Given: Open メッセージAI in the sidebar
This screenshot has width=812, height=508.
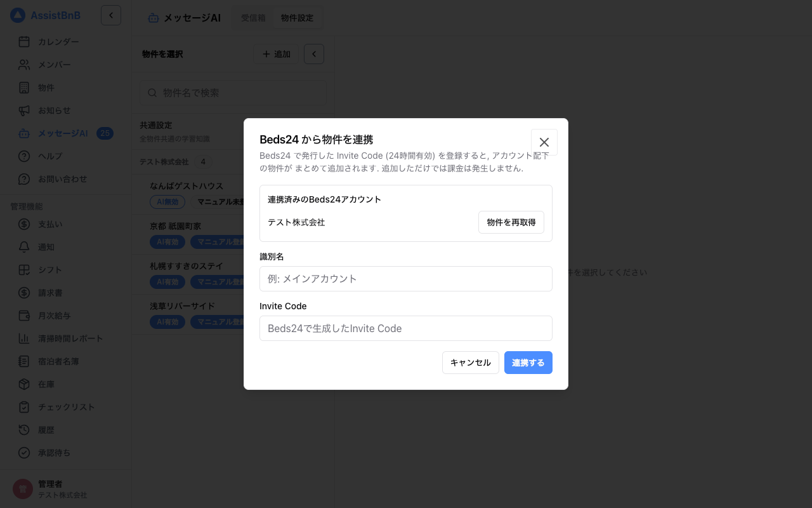Looking at the screenshot, I should click(66, 133).
